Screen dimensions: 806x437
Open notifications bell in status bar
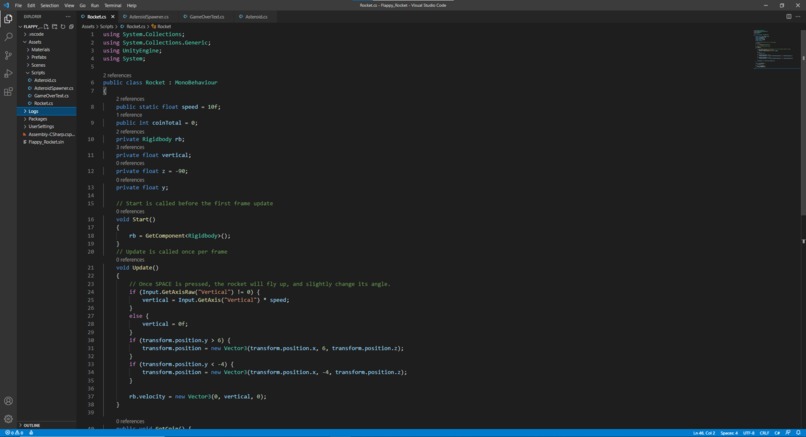[x=798, y=433]
